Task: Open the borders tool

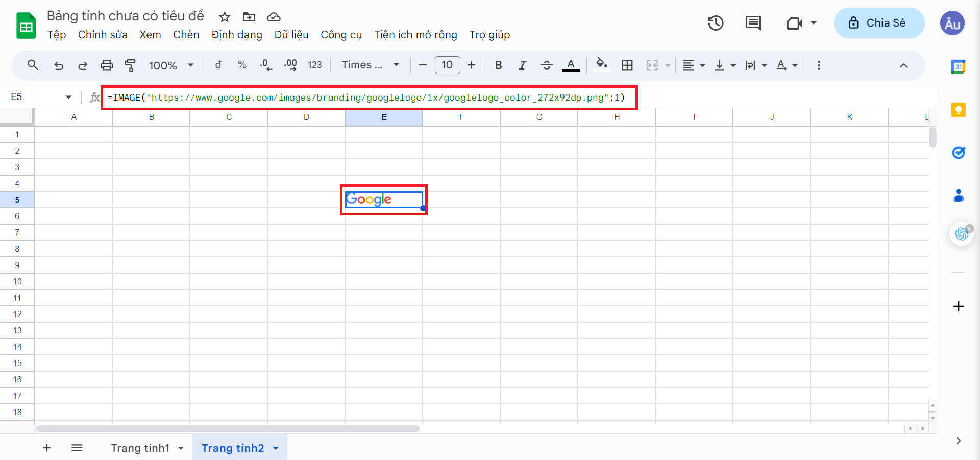Action: (x=627, y=65)
